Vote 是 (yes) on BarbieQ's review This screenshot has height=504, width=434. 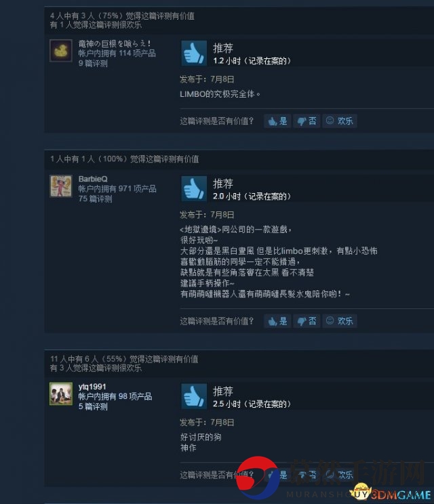click(x=277, y=321)
